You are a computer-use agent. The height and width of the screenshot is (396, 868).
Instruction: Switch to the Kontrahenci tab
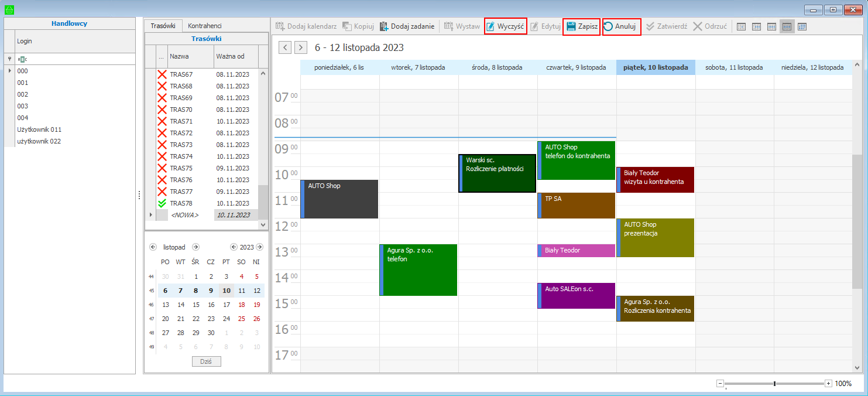[x=204, y=26]
